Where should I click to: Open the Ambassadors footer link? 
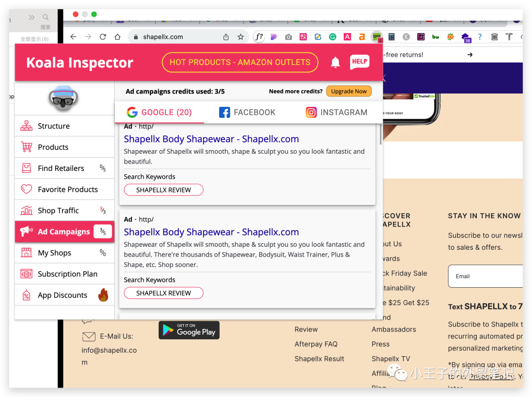pos(394,329)
